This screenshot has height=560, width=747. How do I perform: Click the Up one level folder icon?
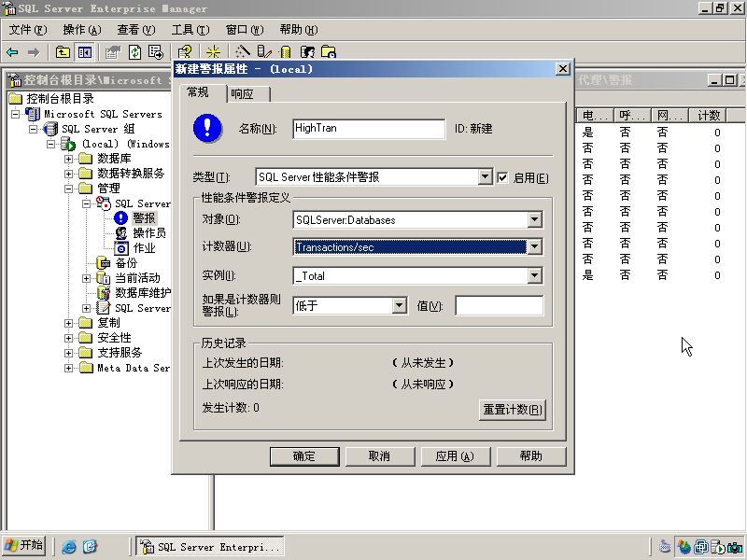click(63, 52)
